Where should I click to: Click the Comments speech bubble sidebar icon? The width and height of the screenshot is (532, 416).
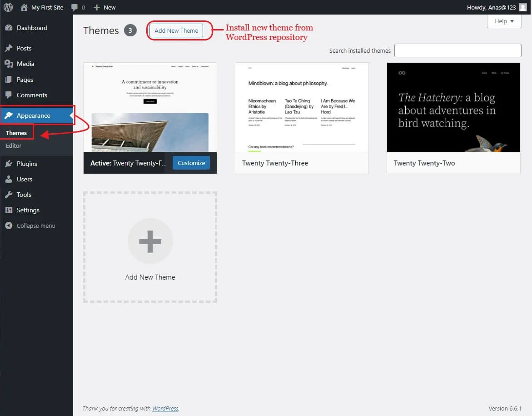[x=9, y=95]
